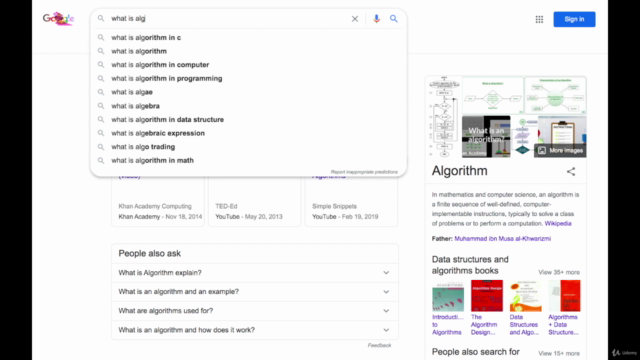The height and width of the screenshot is (360, 640).
Task: Choose suggestion 'what is algorithm in computer'
Action: click(249, 65)
